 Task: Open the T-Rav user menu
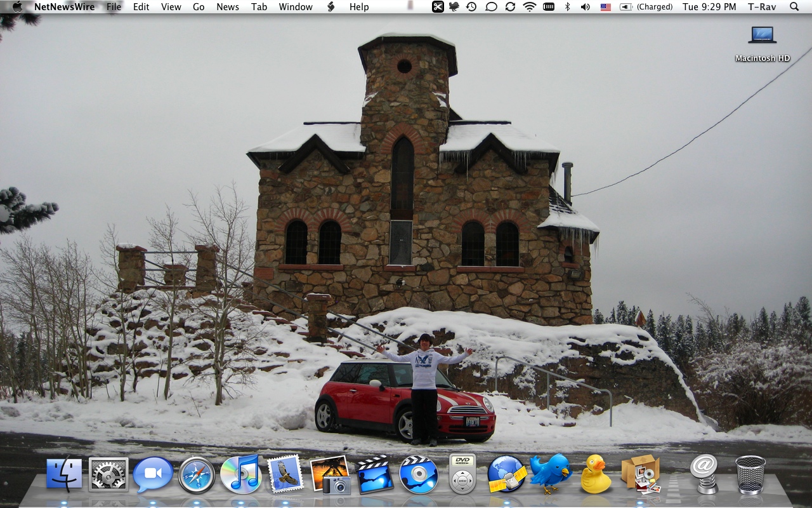click(x=762, y=7)
